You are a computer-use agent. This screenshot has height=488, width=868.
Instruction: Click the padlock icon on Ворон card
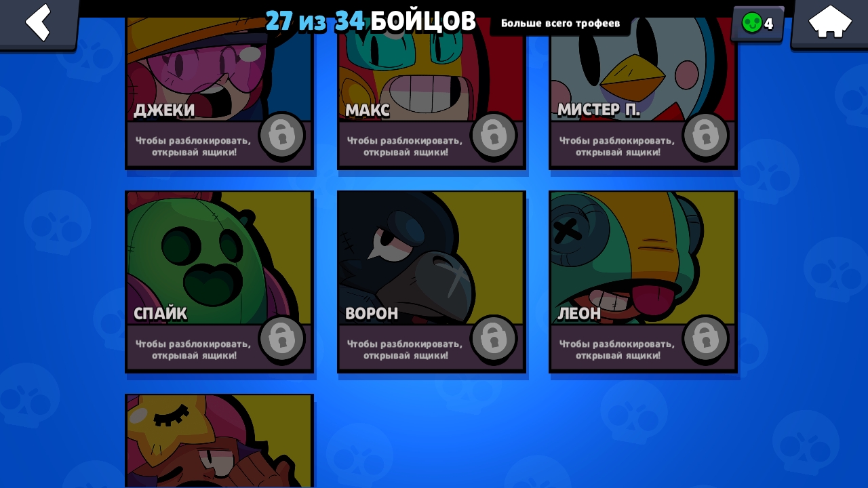493,338
